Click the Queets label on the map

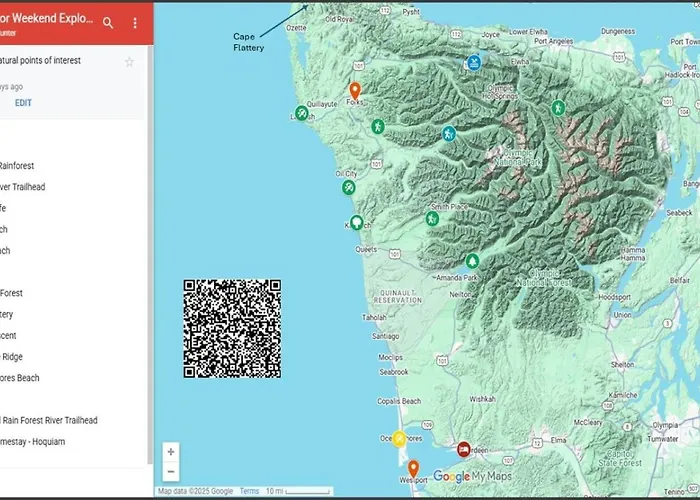[x=366, y=250]
